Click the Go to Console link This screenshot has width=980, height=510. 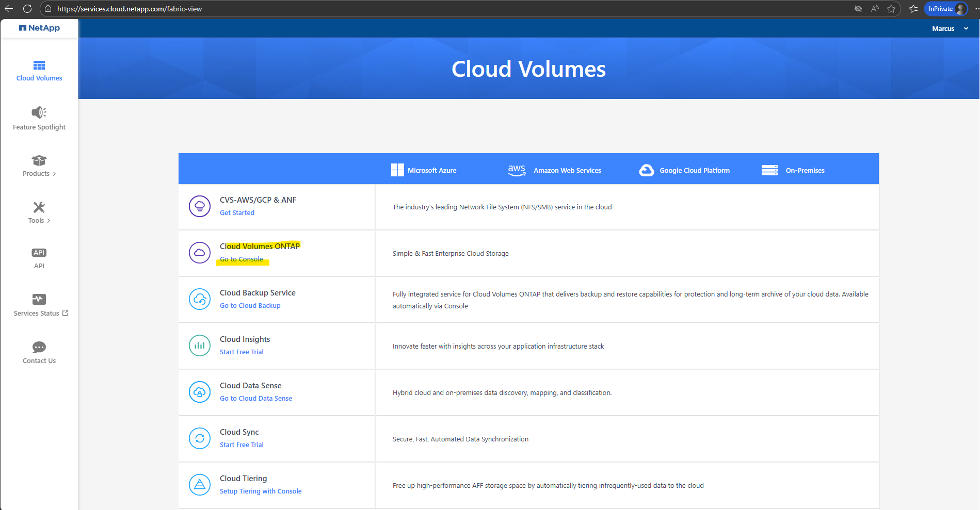242,259
